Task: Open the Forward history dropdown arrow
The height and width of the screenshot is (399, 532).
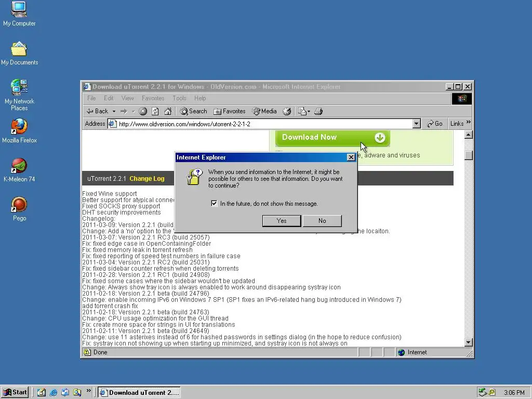Action: 134,111
